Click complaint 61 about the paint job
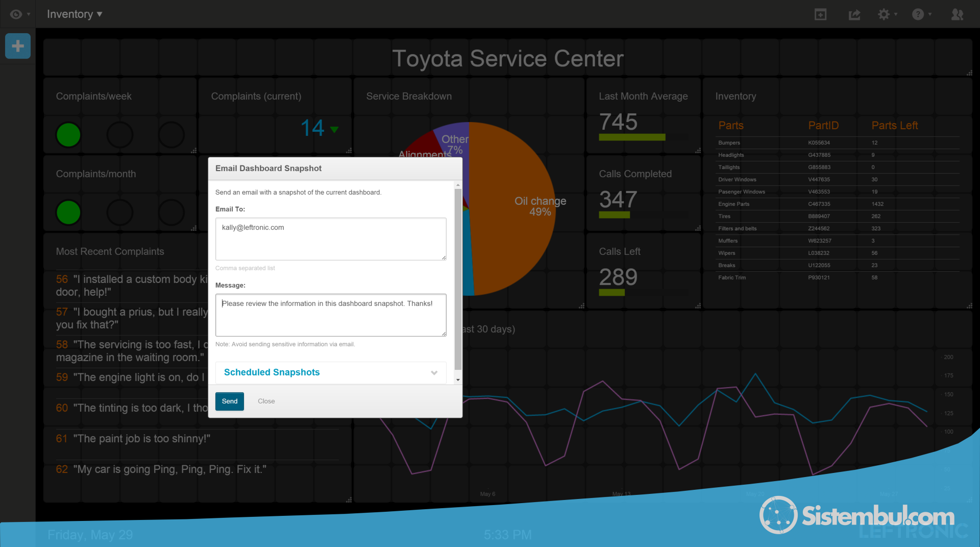This screenshot has height=547, width=980. coord(133,439)
